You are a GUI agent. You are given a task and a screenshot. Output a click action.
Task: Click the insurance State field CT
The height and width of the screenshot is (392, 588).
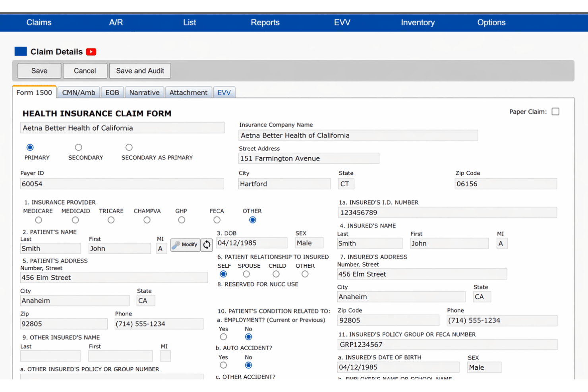click(346, 184)
